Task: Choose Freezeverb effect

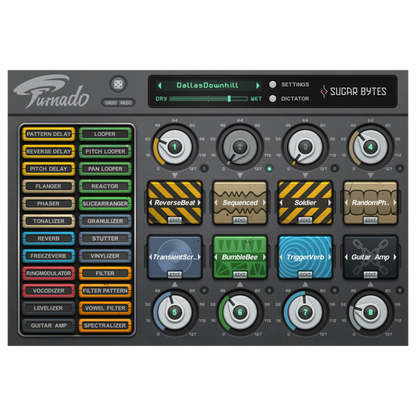Action: [x=49, y=256]
